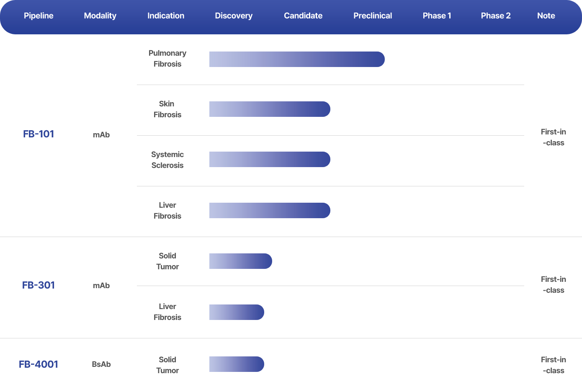
Task: Click the First-in-class note for FB-301
Action: coord(553,285)
